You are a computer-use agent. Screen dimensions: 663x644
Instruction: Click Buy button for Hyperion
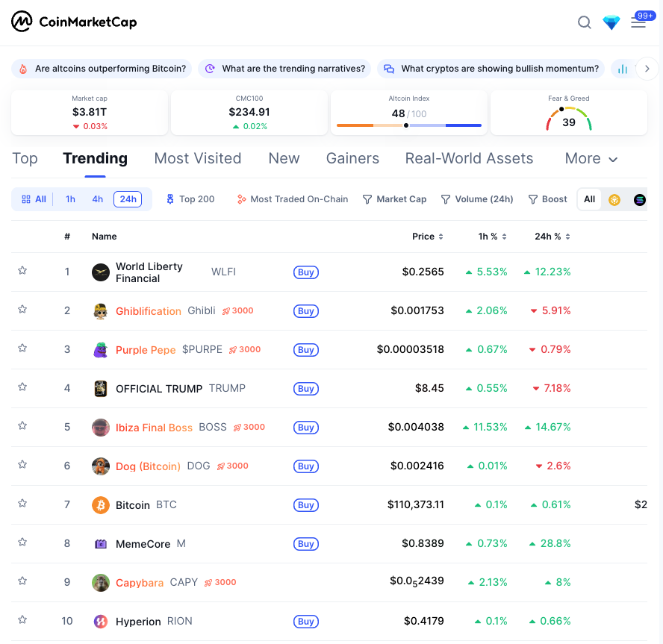305,622
